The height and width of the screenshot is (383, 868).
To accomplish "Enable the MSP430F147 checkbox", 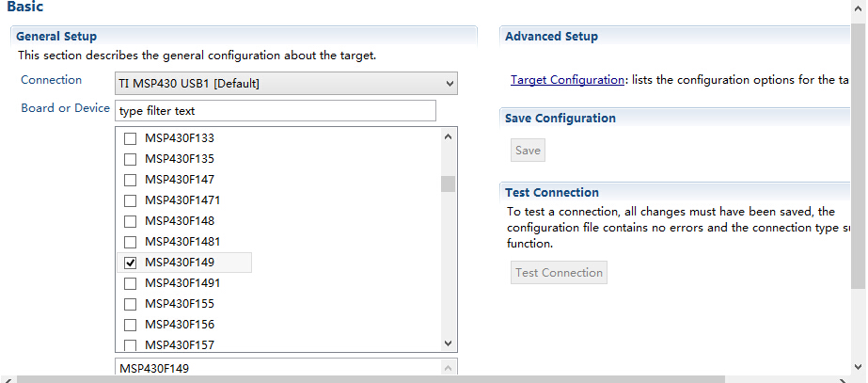I will pos(130,180).
